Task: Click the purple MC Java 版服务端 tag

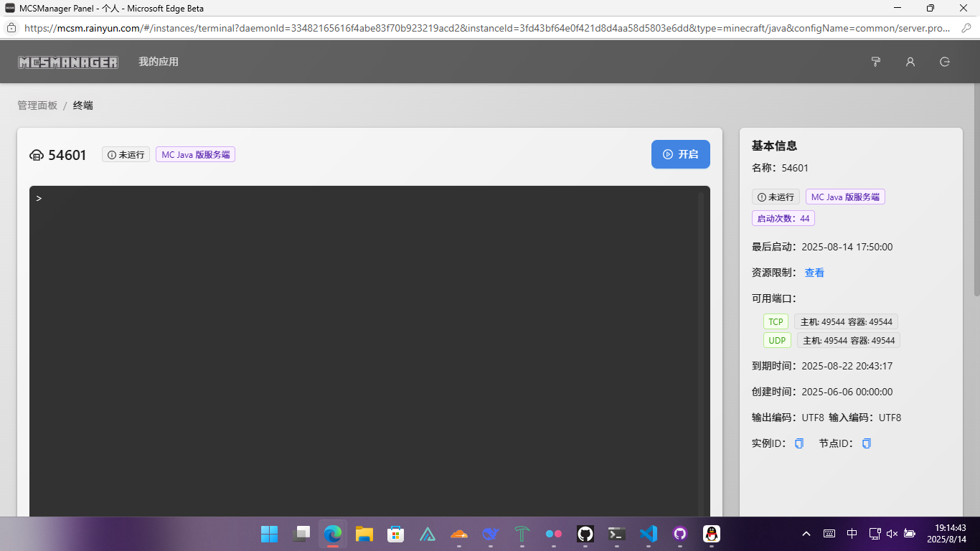Action: [195, 154]
